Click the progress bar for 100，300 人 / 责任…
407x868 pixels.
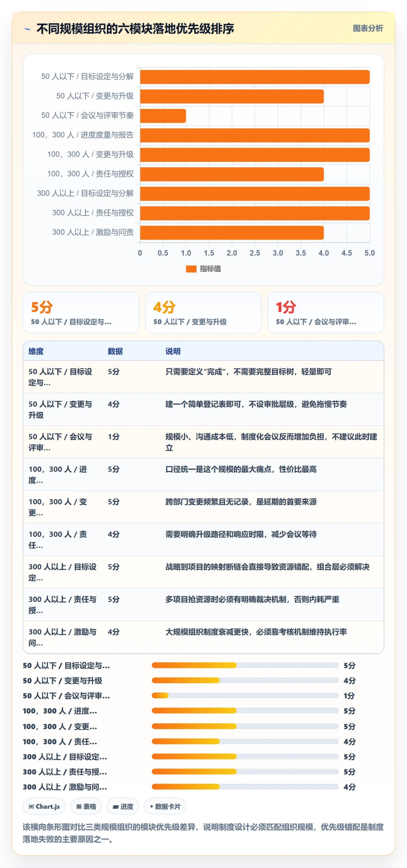(245, 741)
